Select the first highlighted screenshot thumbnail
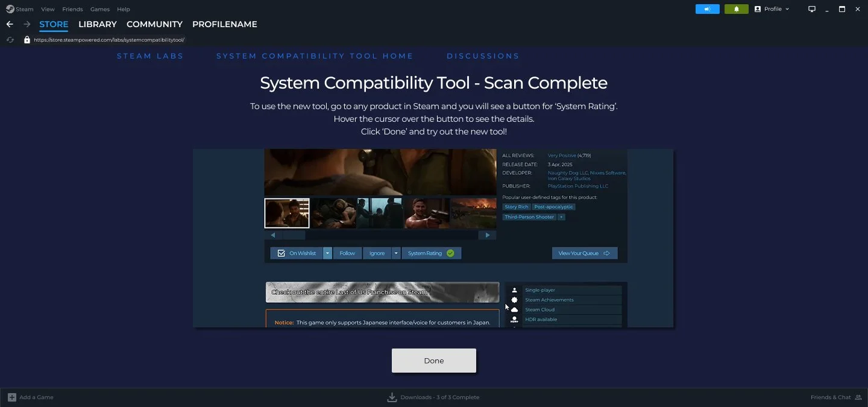868x407 pixels. (287, 213)
